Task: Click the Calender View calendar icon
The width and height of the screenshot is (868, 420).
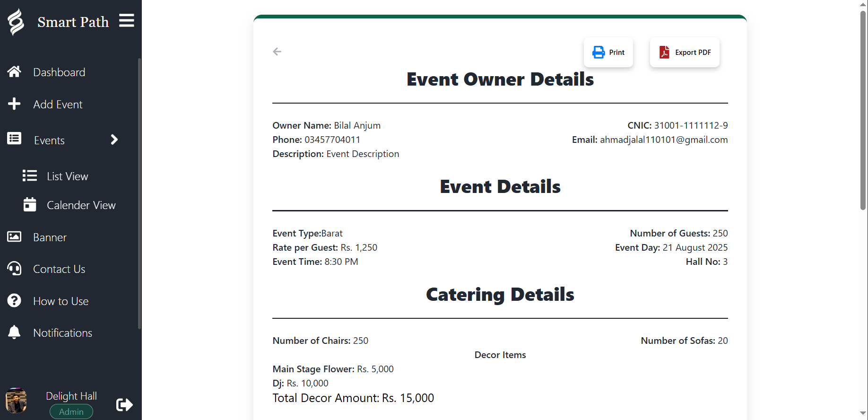Action: pos(30,205)
